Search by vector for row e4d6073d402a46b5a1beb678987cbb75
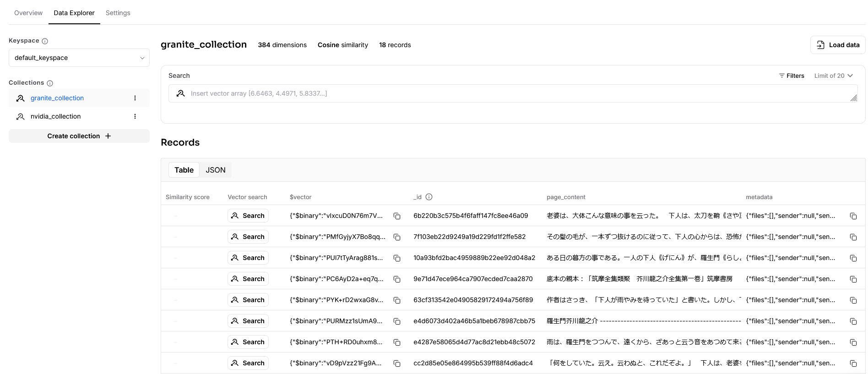This screenshot has width=868, height=374. coord(248,321)
